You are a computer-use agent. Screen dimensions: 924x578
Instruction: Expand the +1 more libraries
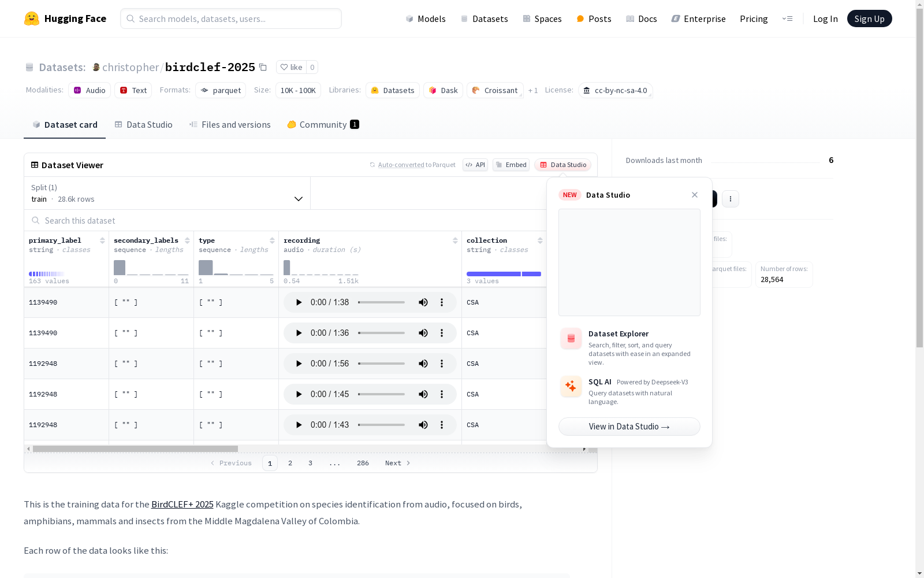click(532, 90)
